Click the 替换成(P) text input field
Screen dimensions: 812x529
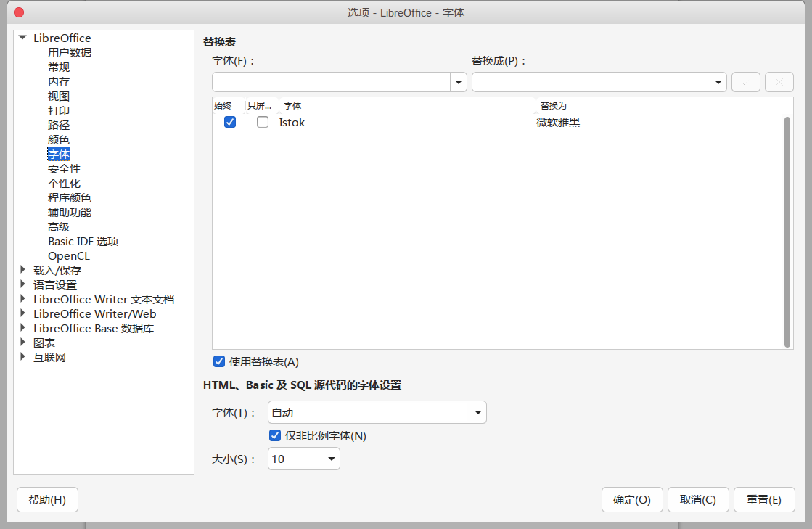(591, 82)
